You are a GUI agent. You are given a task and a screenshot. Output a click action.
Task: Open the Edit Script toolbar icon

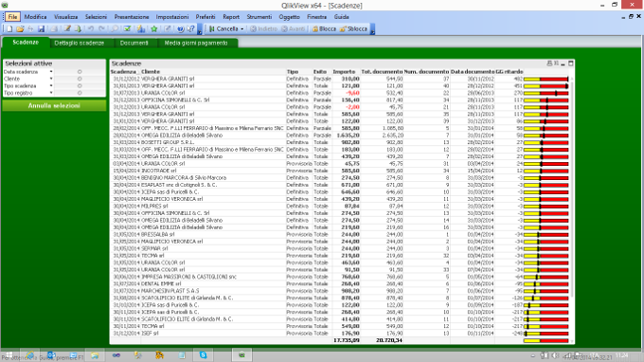pos(67,28)
